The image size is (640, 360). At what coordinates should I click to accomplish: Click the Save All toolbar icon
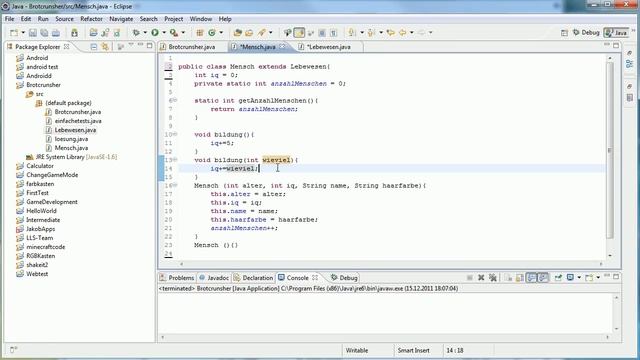pos(44,33)
